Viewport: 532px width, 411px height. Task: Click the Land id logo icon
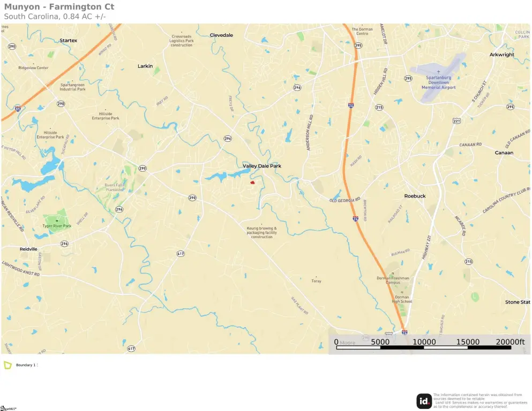pos(424,401)
